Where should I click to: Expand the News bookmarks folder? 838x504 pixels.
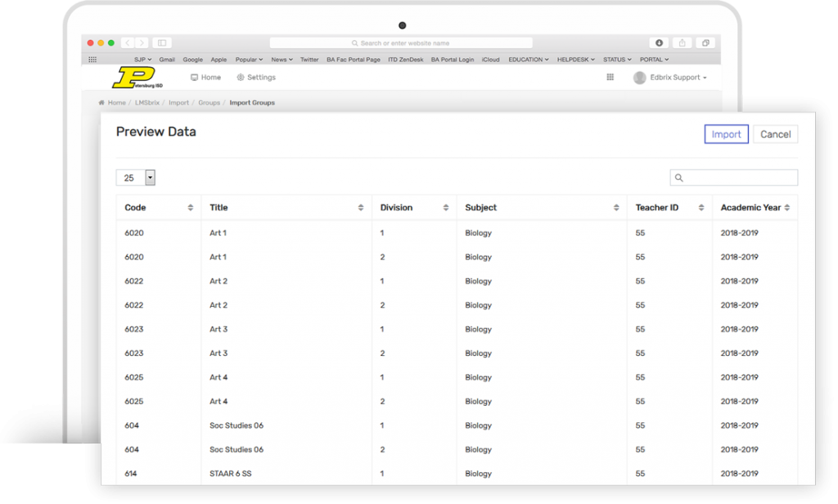282,60
